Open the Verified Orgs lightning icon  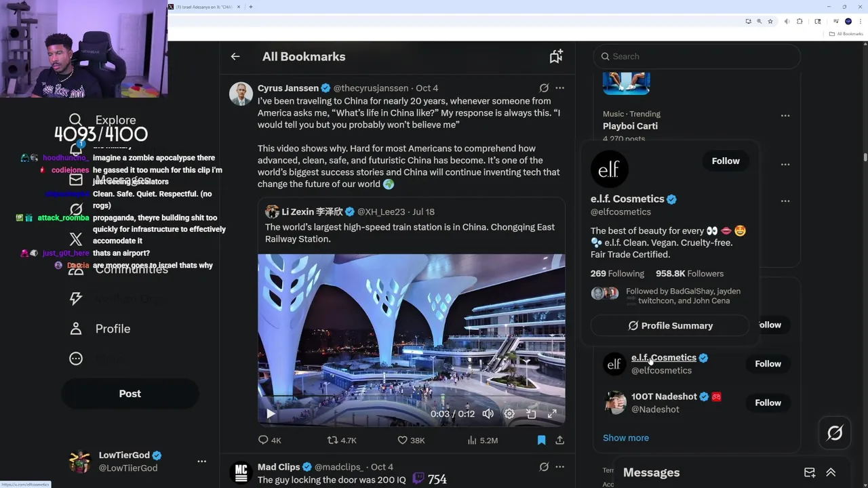coord(76,299)
